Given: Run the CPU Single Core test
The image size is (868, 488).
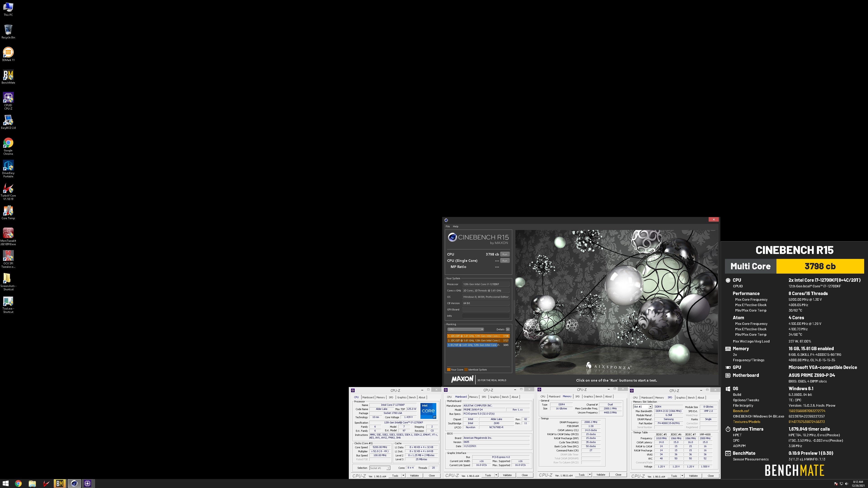Looking at the screenshot, I should point(505,261).
